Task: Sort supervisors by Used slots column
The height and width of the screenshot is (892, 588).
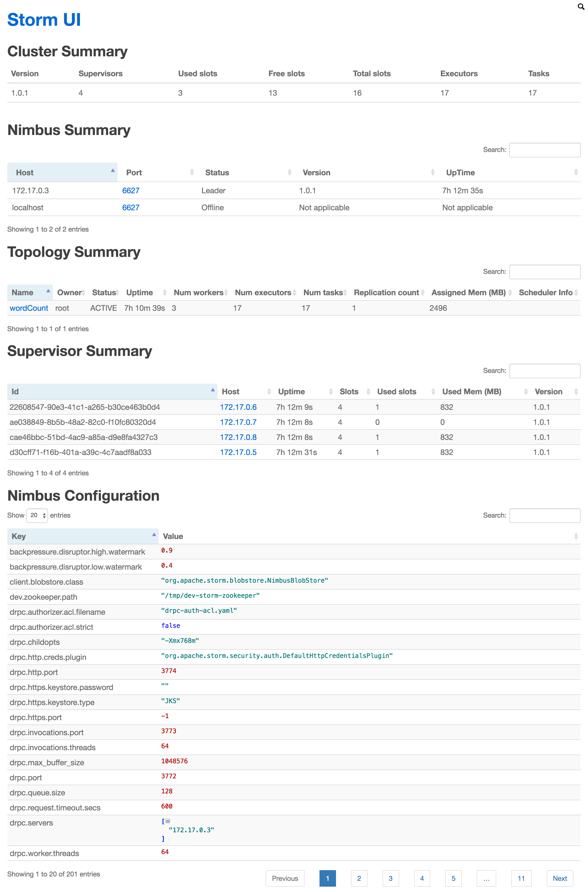Action: (405, 391)
